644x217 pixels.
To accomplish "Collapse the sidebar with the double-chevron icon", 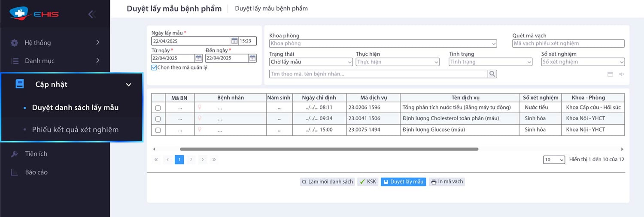I will tap(91, 14).
